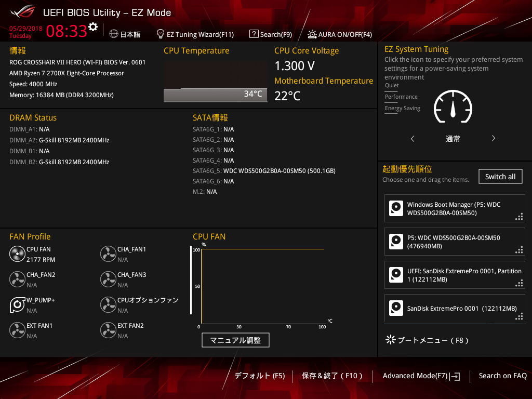Click the boot menu asterisk icon

point(391,340)
